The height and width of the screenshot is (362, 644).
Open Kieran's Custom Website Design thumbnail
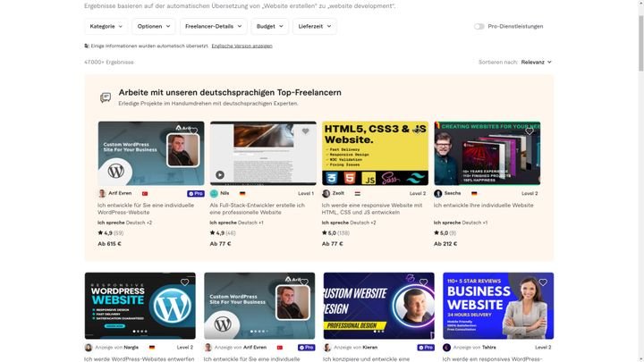pyautogui.click(x=378, y=306)
